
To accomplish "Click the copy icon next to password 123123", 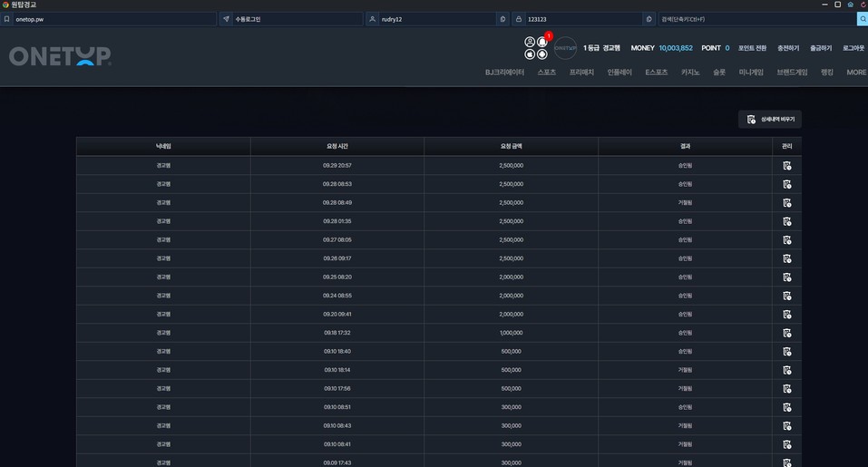I will point(649,19).
